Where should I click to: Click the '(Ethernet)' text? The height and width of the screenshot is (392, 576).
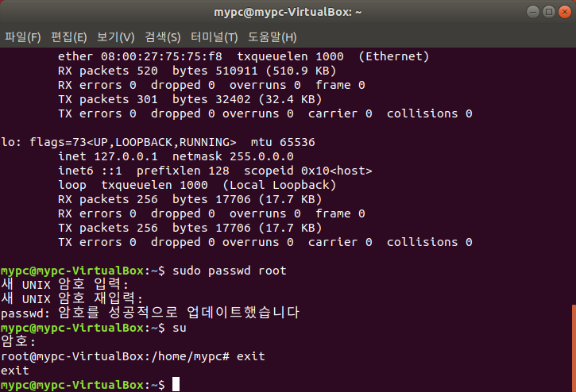point(393,56)
